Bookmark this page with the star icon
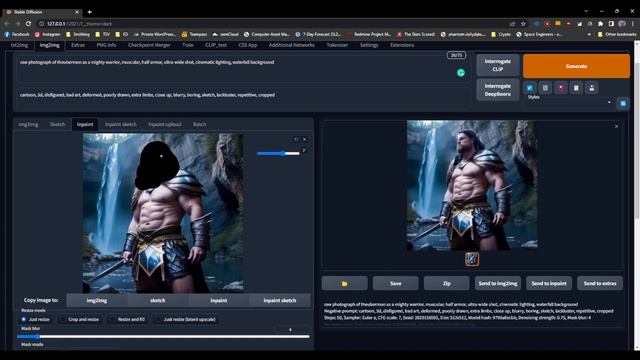The image size is (640, 360). point(523,24)
